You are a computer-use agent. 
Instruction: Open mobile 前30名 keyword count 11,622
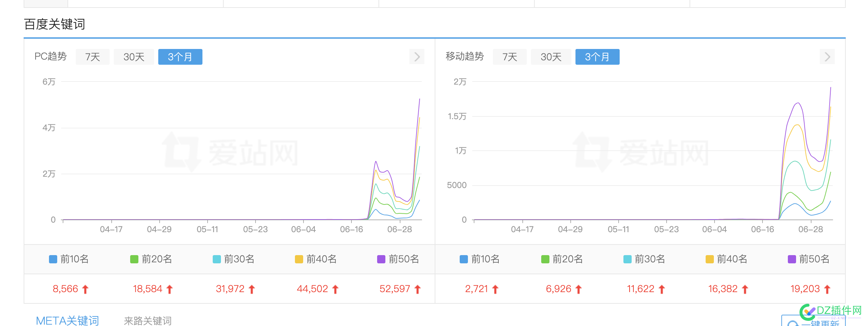coord(641,289)
